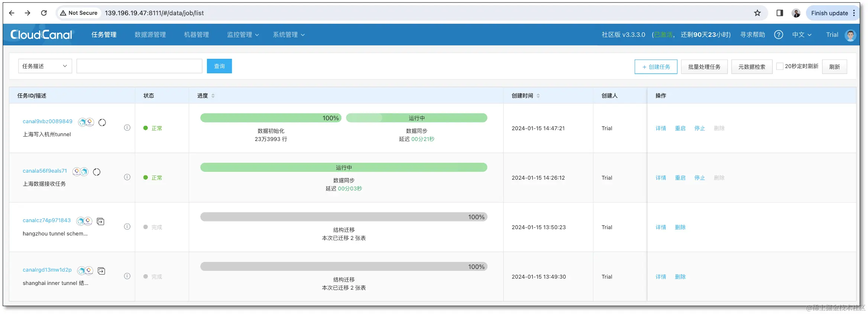The image size is (868, 314).
Task: Go back in browser history
Action: pos(12,13)
